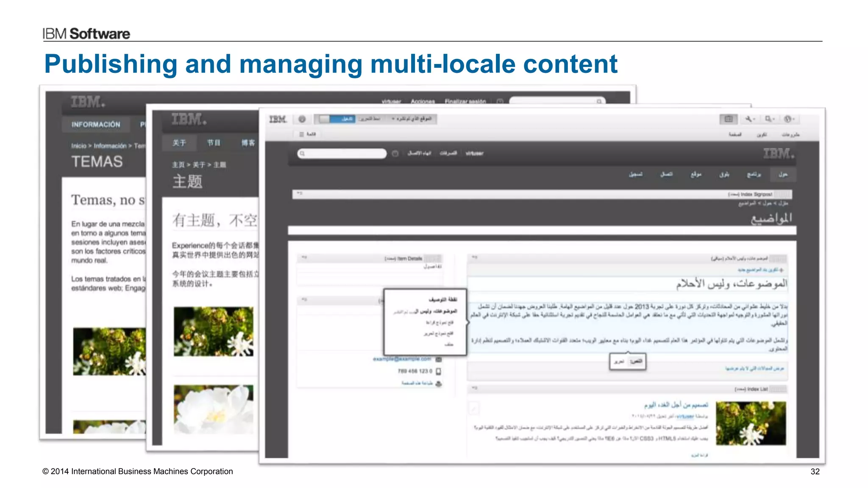Open the Item Details portlet menu arrow
This screenshot has height=488, width=868.
304,258
